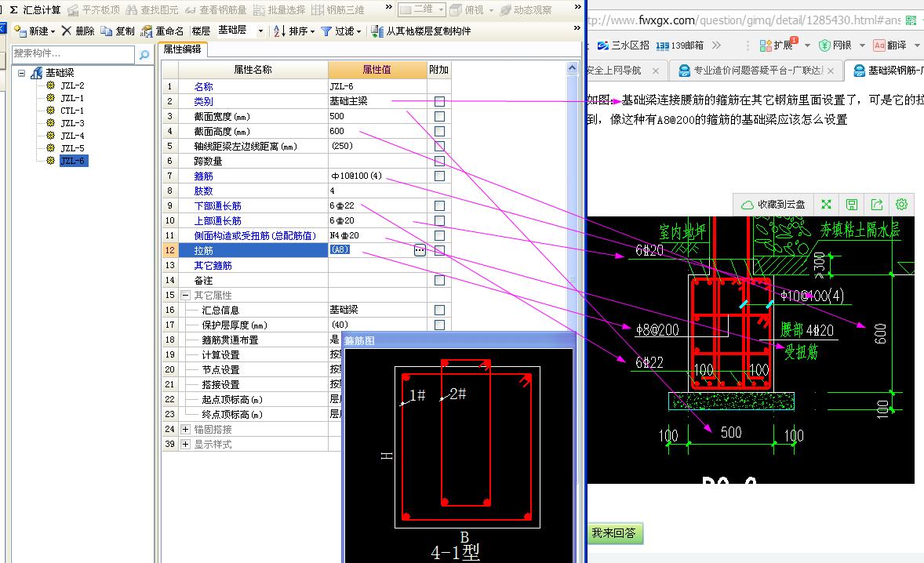The image size is (924, 563).
Task: Click the settings gear icon above drawing
Action: pyautogui.click(x=901, y=205)
